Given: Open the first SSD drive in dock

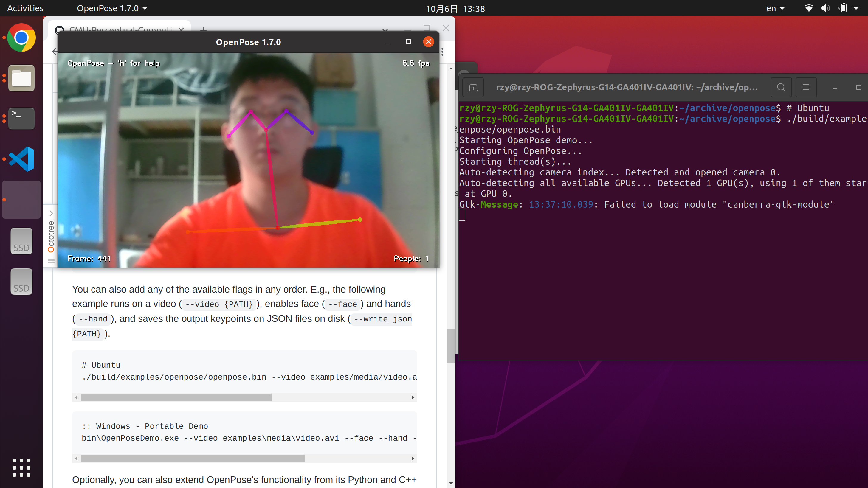Looking at the screenshot, I should point(21,241).
